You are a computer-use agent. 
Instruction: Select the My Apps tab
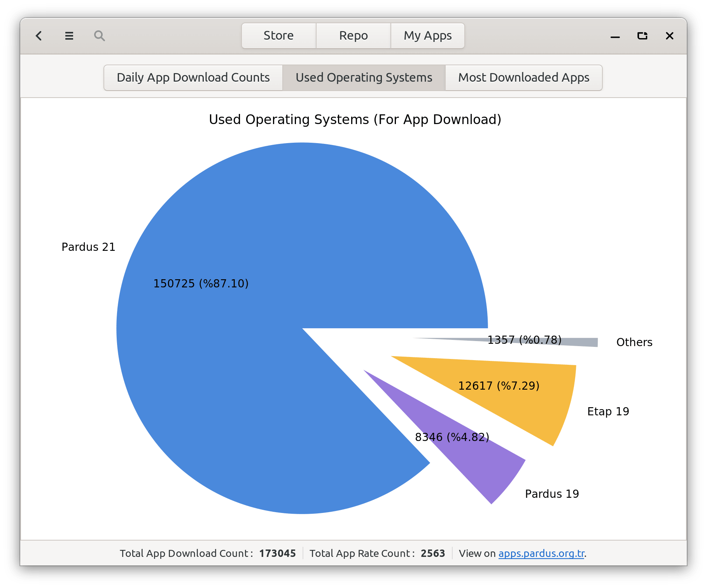click(428, 36)
